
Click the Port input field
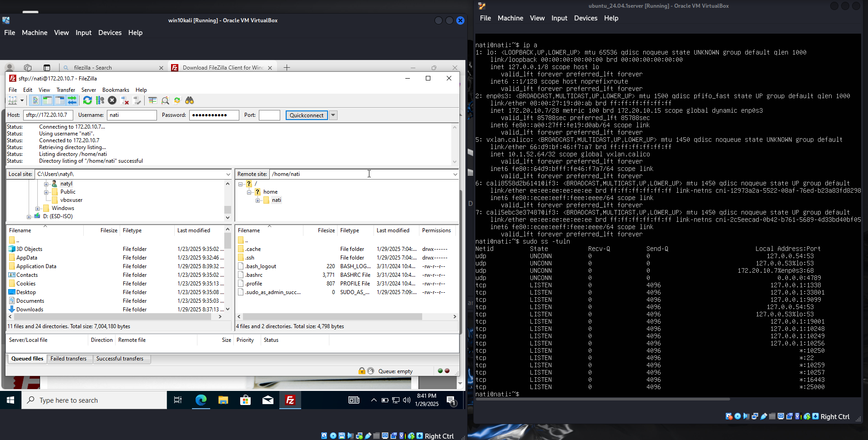pos(269,115)
